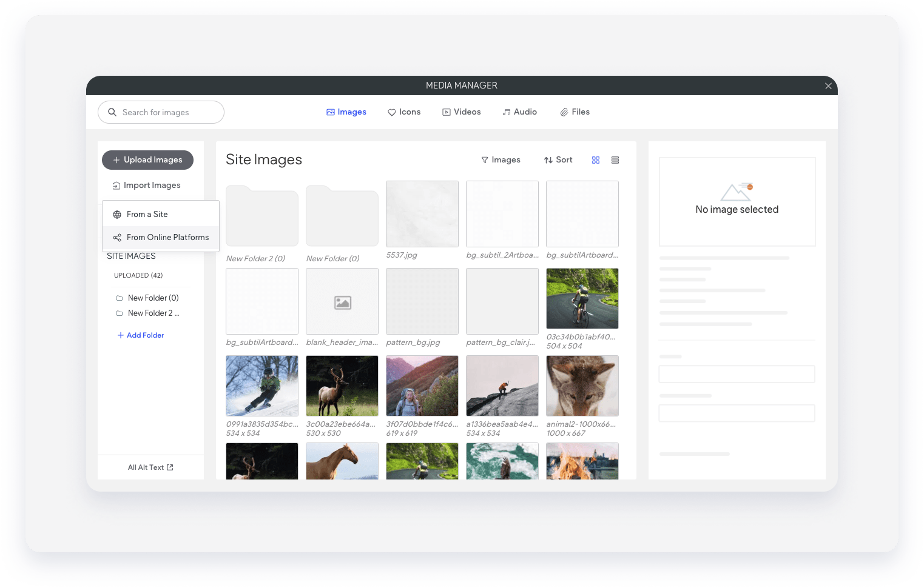Screen dimensions: 924x588
Task: Click the plus icon by Add Folder
Action: pyautogui.click(x=121, y=335)
